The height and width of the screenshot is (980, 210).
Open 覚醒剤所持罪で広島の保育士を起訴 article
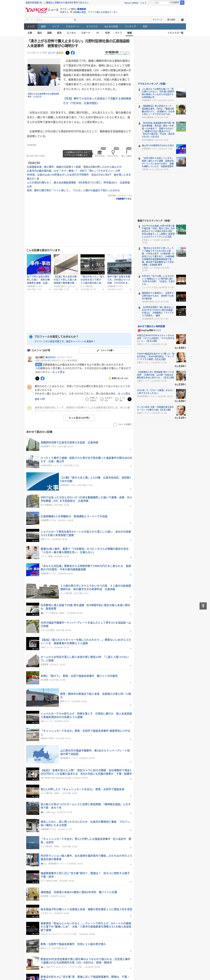click(69, 442)
